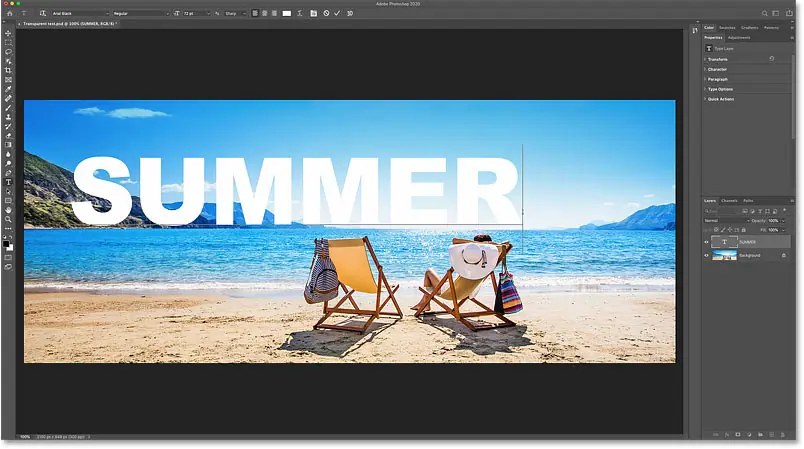Select the Horizontal Type tool
Image resolution: width=804 pixels, height=449 pixels.
[8, 182]
